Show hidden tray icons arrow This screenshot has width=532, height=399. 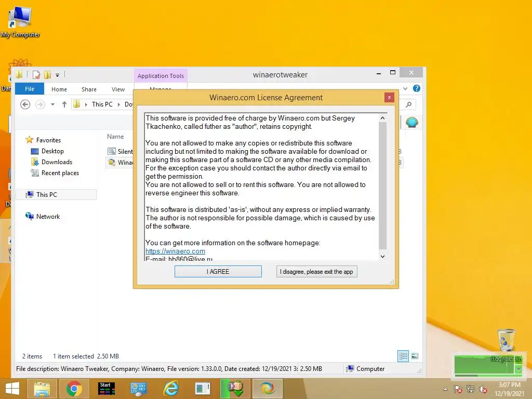click(445, 389)
